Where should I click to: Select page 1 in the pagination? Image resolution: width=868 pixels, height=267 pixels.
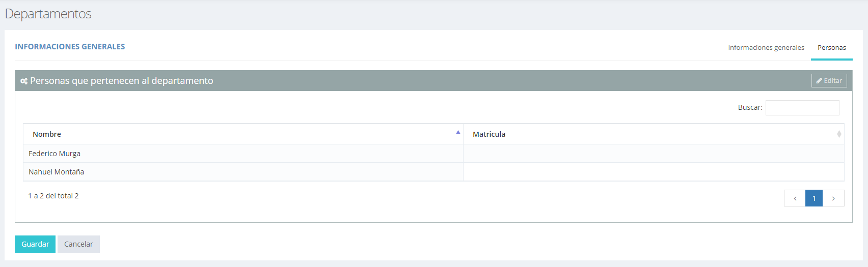click(x=814, y=198)
